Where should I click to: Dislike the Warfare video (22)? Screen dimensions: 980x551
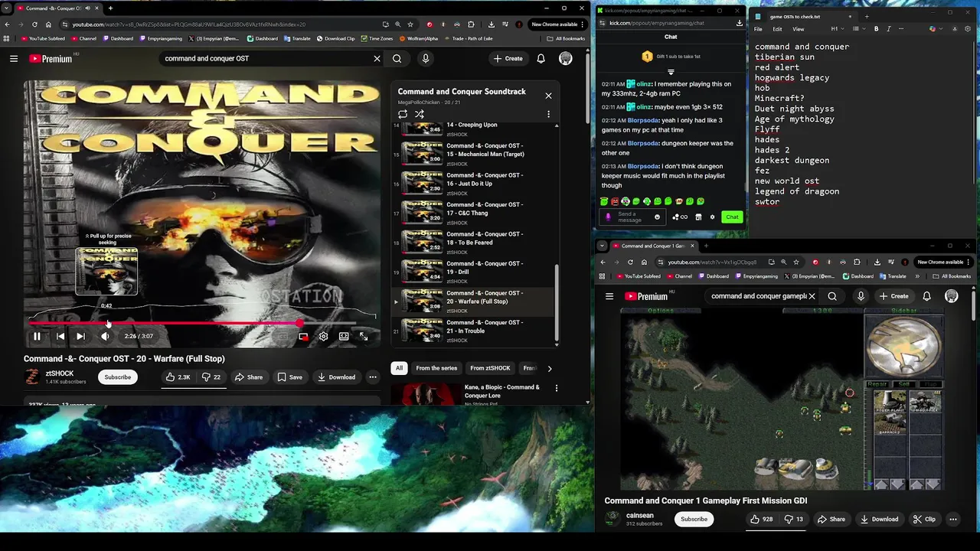pos(211,377)
